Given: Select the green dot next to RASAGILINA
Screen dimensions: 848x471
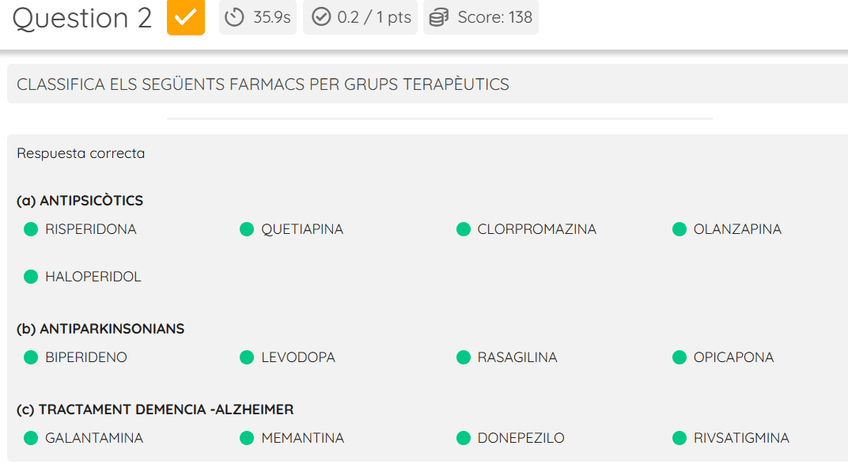Looking at the screenshot, I should click(463, 358).
